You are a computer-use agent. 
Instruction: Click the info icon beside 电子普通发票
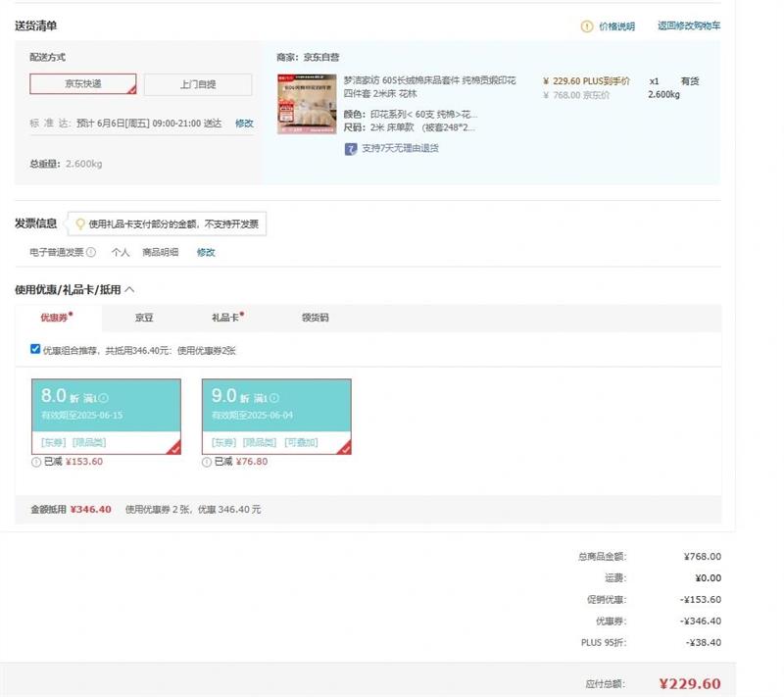coord(91,252)
